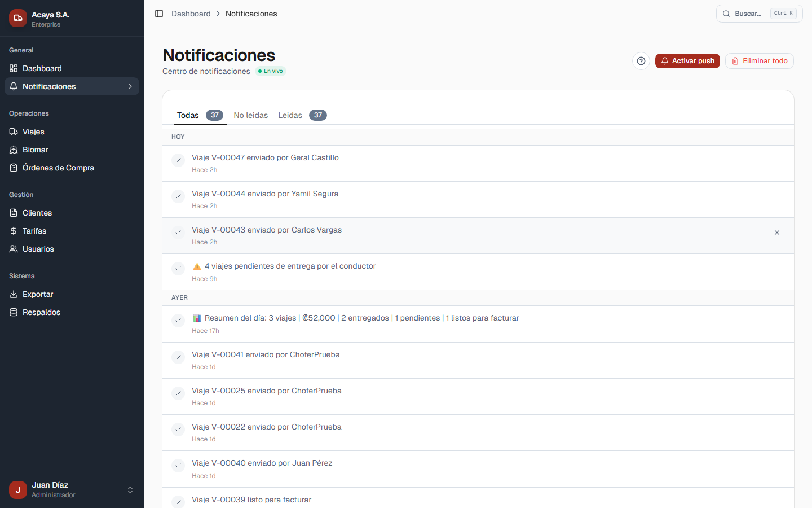Screen dimensions: 812x508
Task: Mark the pending deliveries warning as read
Action: [x=178, y=269]
